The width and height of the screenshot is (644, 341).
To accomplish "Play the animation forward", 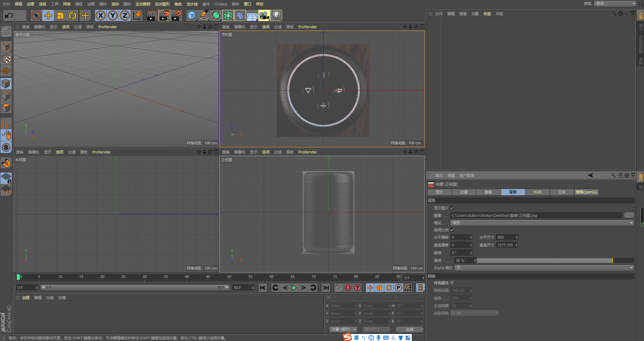I will 294,288.
